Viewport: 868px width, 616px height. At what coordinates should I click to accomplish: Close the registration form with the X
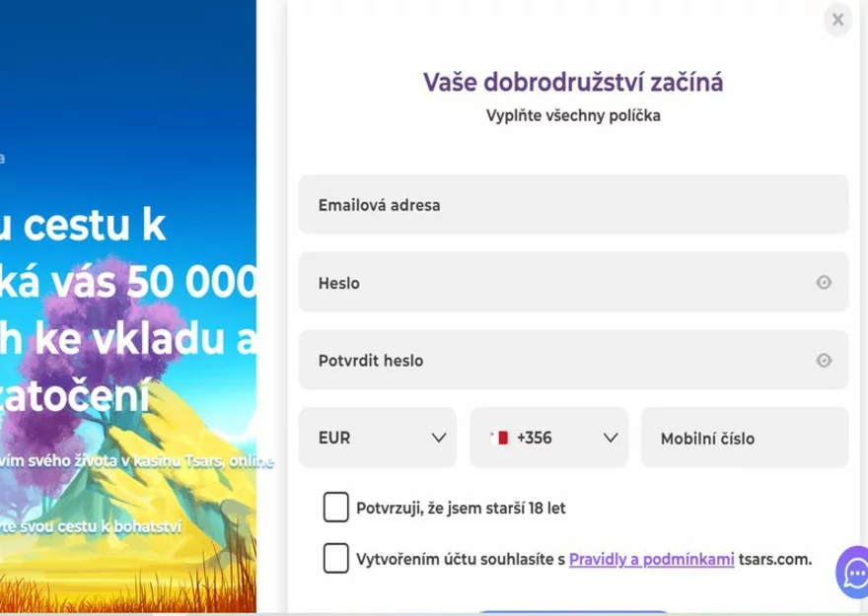[x=837, y=20]
